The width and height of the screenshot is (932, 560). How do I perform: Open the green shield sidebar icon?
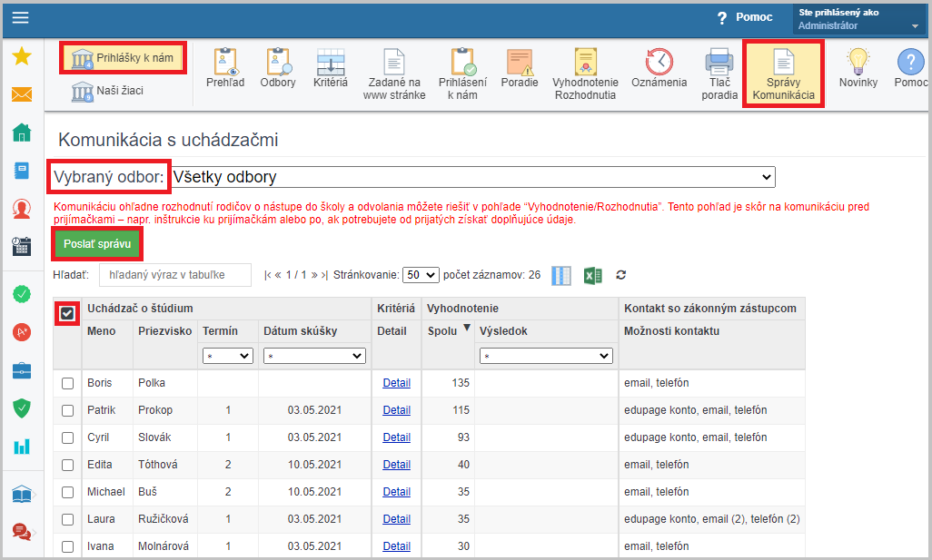22,408
